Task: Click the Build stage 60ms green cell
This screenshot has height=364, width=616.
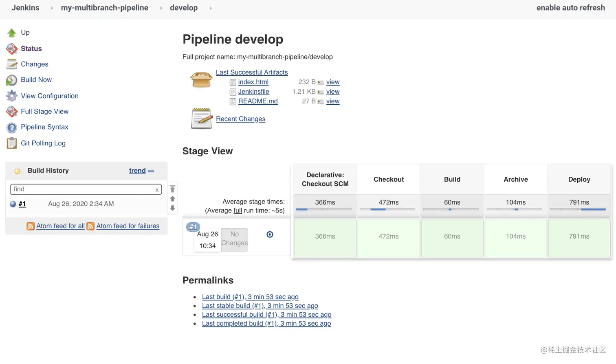Action: tap(452, 238)
